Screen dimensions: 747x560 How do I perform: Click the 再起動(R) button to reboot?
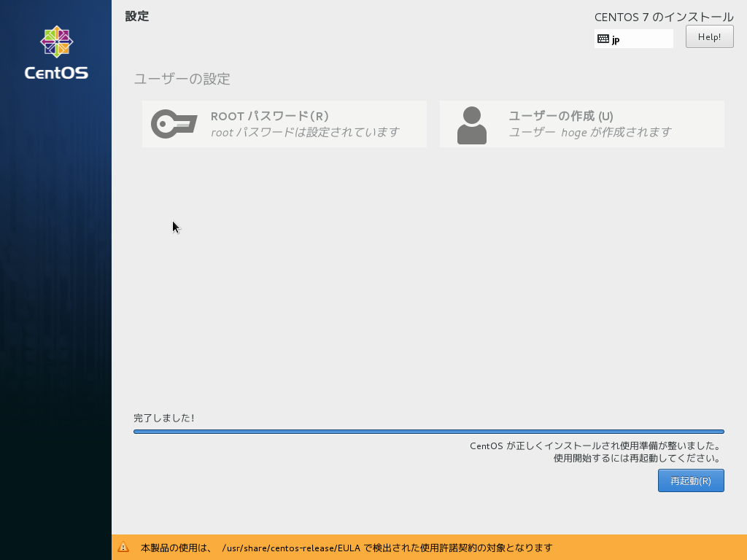pyautogui.click(x=690, y=481)
